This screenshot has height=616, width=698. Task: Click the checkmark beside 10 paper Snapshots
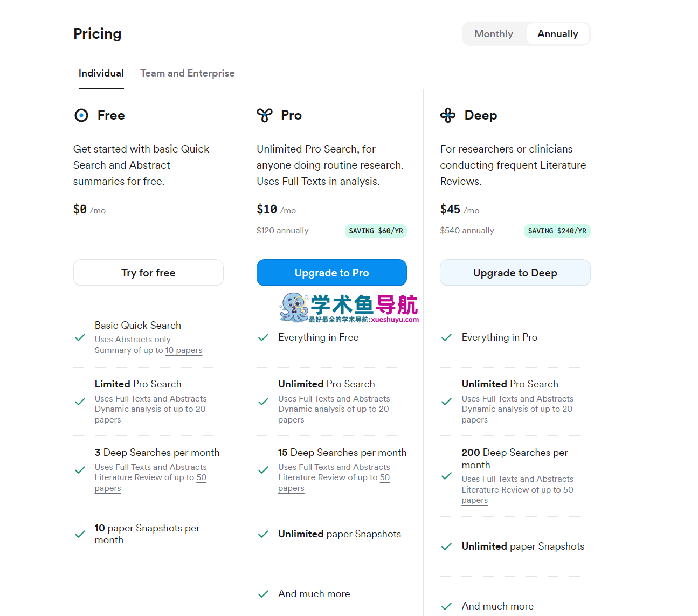[x=80, y=534]
